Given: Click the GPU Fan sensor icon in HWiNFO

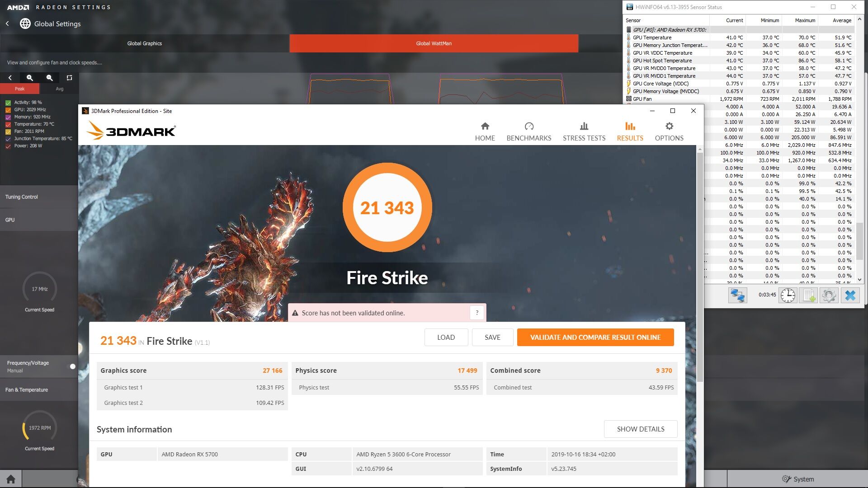Looking at the screenshot, I should tap(628, 99).
